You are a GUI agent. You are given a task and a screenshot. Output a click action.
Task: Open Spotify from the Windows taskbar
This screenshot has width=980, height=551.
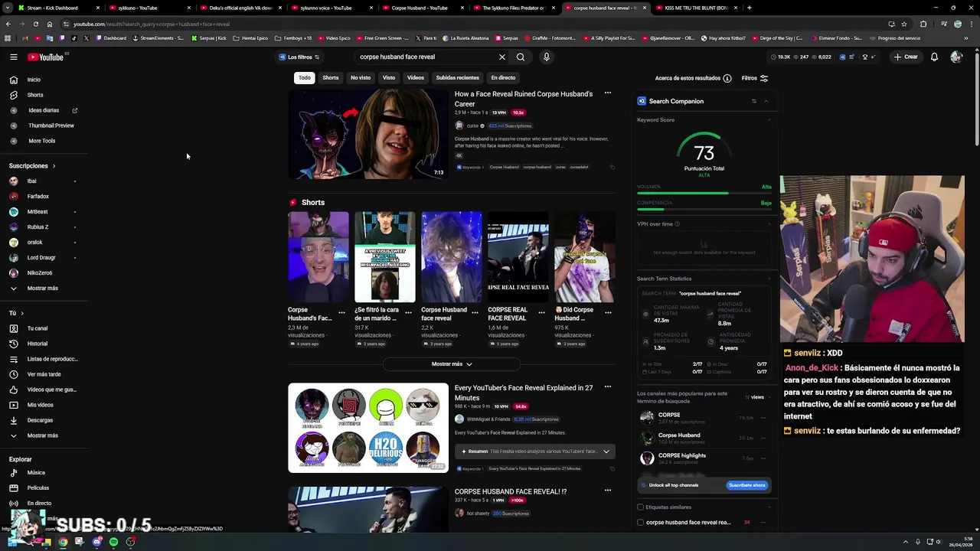(x=113, y=542)
